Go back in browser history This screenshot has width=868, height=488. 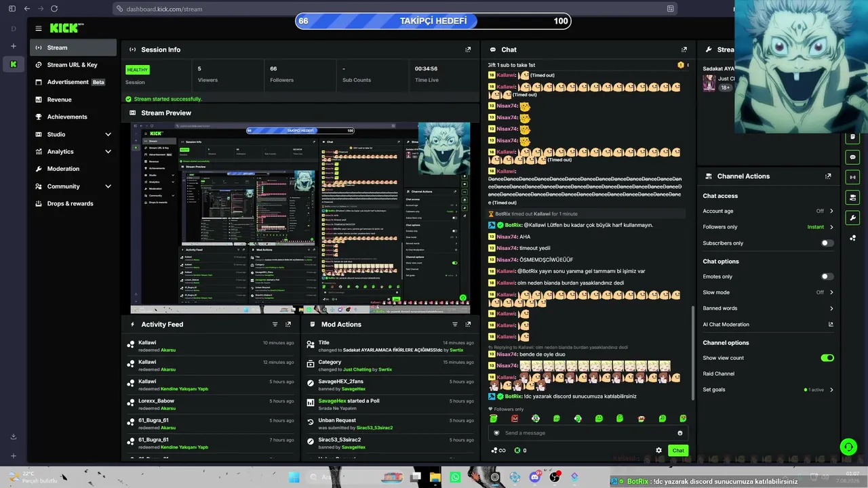click(x=27, y=9)
